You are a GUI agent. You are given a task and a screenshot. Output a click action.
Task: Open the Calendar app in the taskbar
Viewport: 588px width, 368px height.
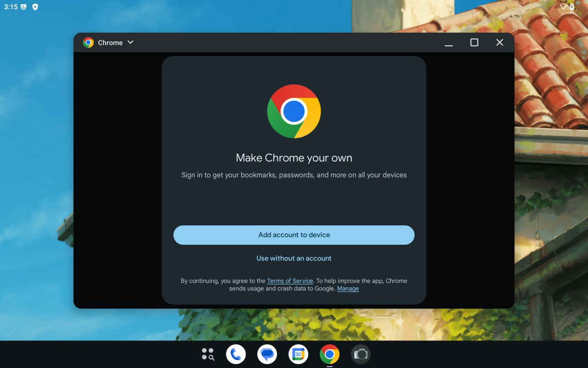click(298, 354)
